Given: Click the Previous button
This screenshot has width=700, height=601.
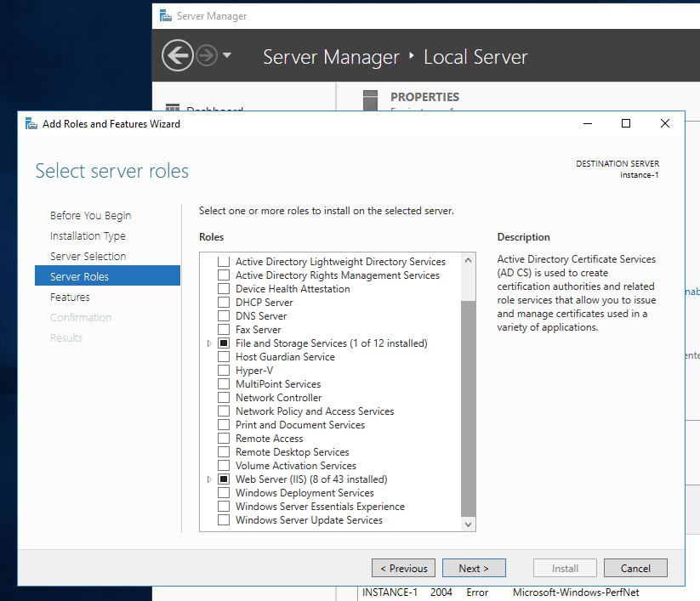Looking at the screenshot, I should (x=403, y=568).
